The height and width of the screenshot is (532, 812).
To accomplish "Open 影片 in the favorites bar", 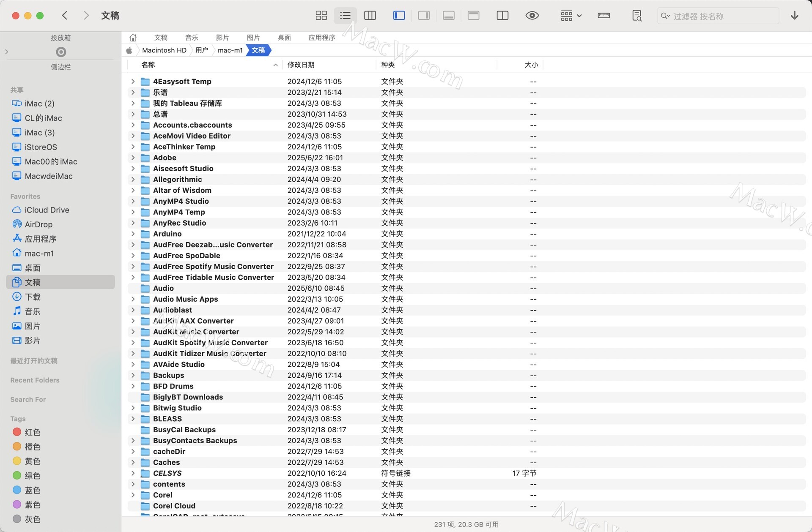I will coord(222,38).
